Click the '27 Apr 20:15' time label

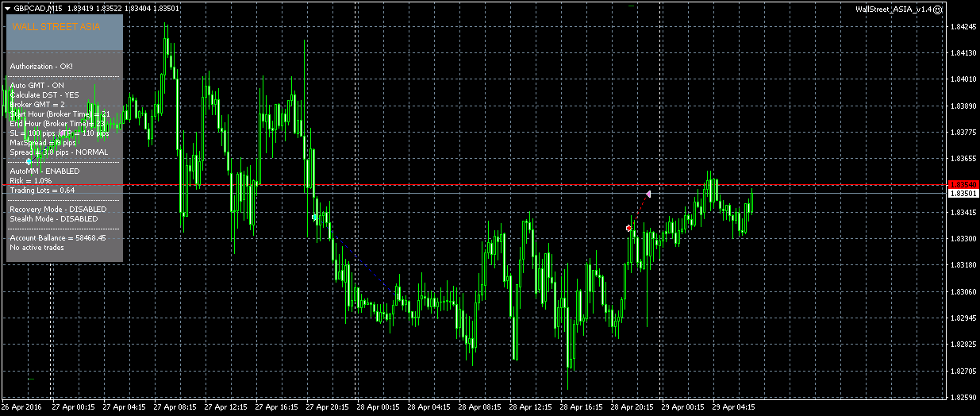327,406
